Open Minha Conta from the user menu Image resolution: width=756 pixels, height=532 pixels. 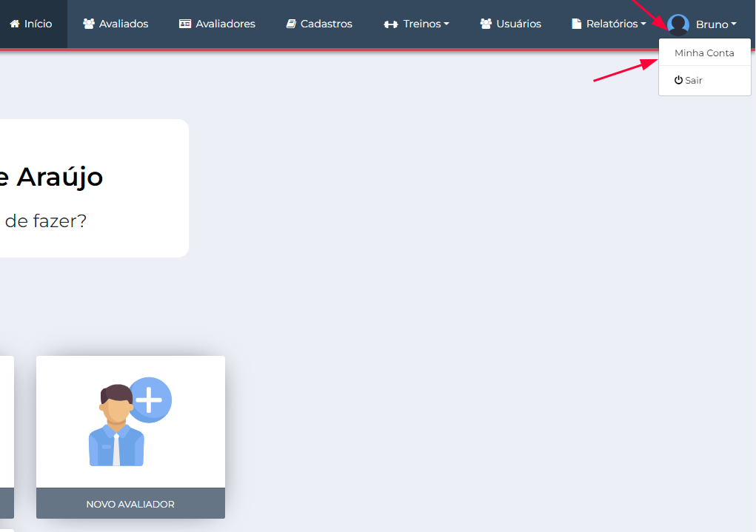[x=704, y=53]
